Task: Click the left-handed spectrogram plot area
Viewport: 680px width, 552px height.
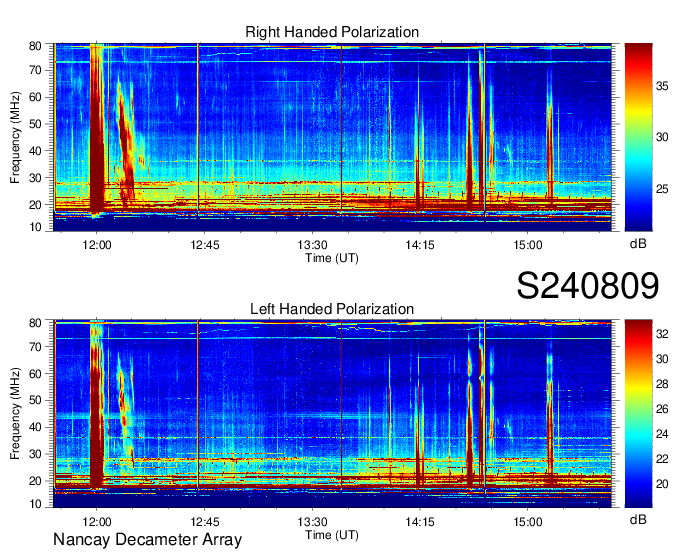Action: click(332, 414)
